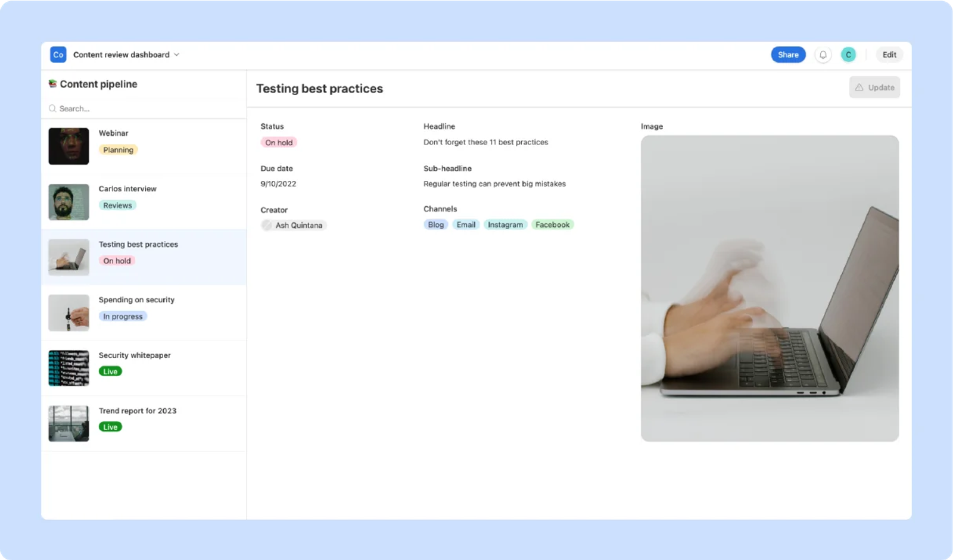Click the On hold status in detail panel
Screen dimensions: 953x560
pos(279,143)
